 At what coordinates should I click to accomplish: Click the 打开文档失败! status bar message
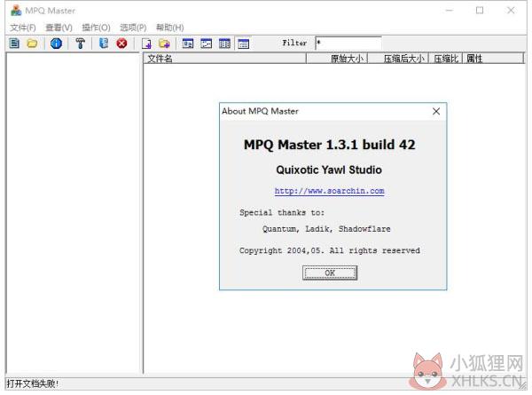tap(33, 383)
